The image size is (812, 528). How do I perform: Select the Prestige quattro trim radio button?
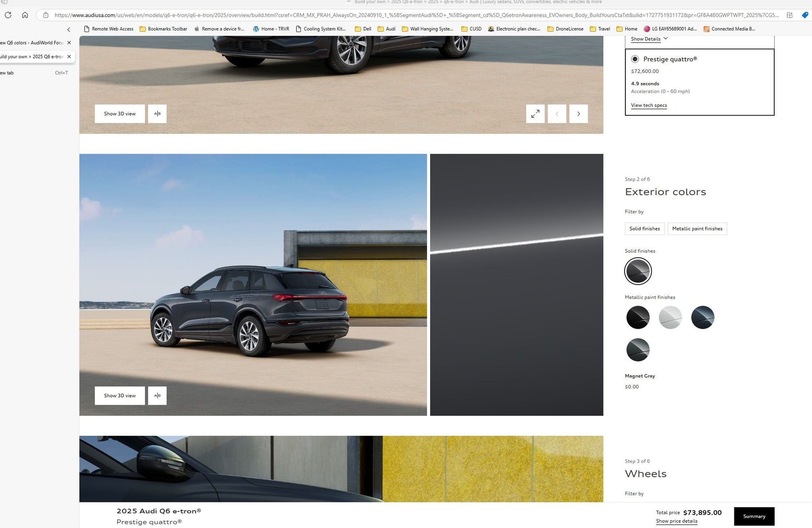[634, 59]
